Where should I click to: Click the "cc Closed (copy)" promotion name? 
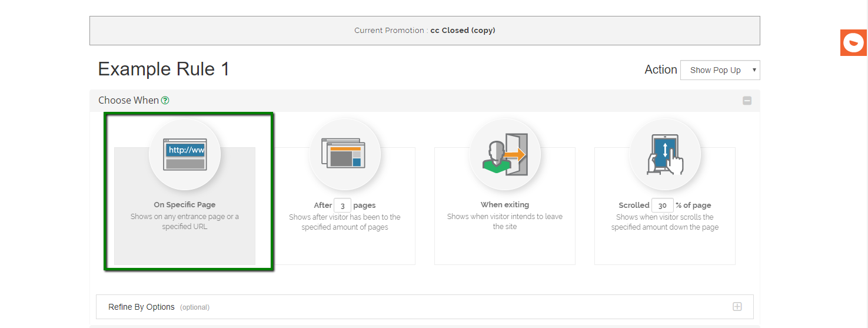click(x=463, y=31)
